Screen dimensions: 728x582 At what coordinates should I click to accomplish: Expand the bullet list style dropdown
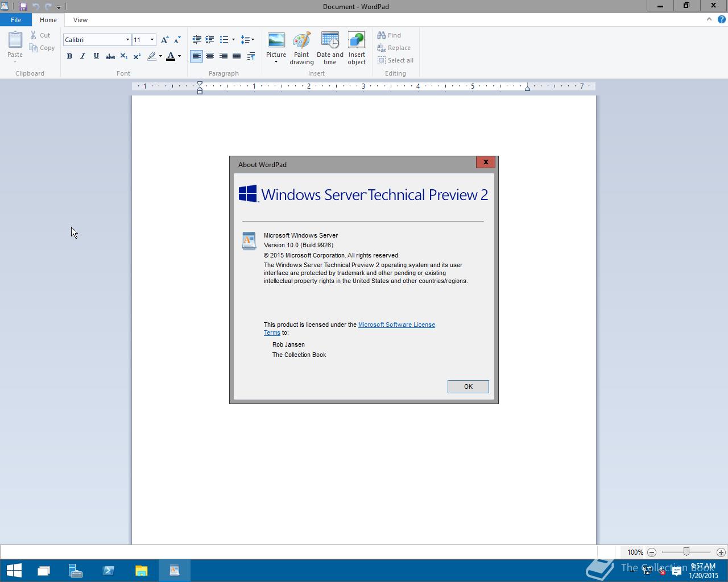pos(233,40)
